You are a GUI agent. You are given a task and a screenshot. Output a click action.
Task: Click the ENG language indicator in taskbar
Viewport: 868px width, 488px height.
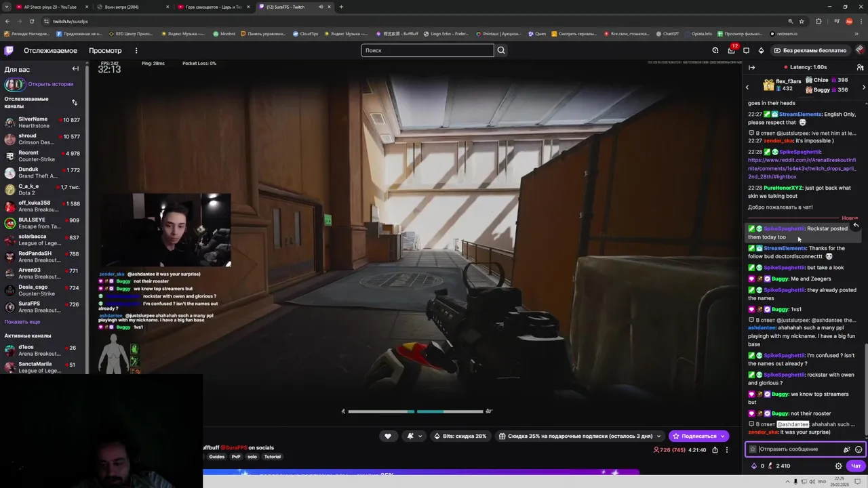pos(822,482)
